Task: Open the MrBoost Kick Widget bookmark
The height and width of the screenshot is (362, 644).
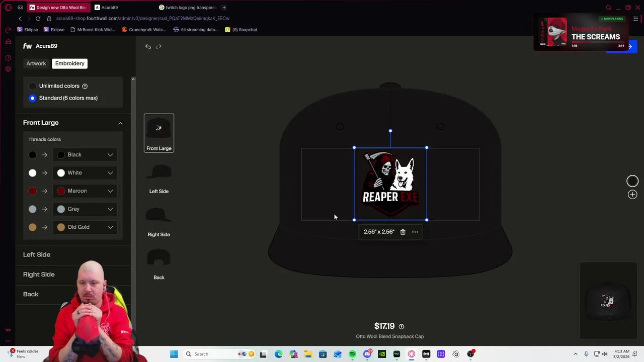Action: pyautogui.click(x=93, y=30)
